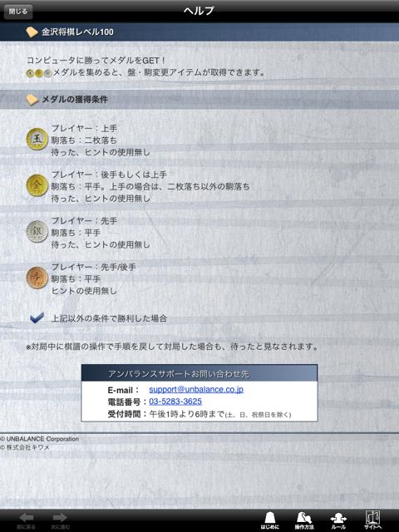Open the ルール rules page
Viewport: 399px width, 532px height.
tap(338, 520)
